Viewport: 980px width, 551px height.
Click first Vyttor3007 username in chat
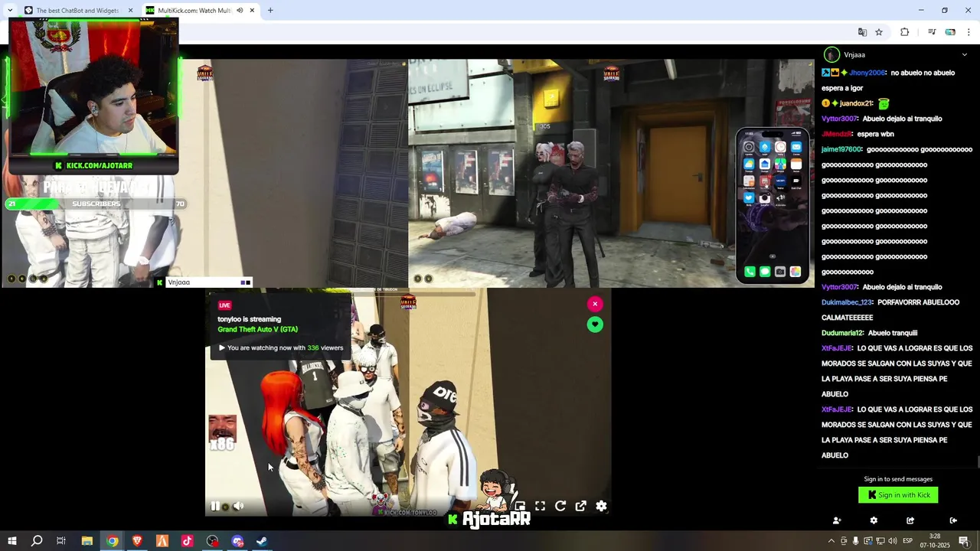(x=839, y=119)
